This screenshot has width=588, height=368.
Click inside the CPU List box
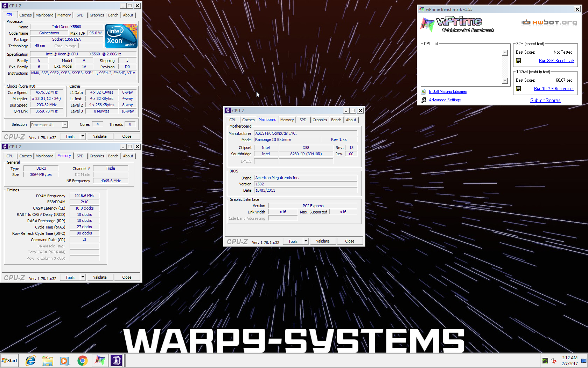[462, 66]
